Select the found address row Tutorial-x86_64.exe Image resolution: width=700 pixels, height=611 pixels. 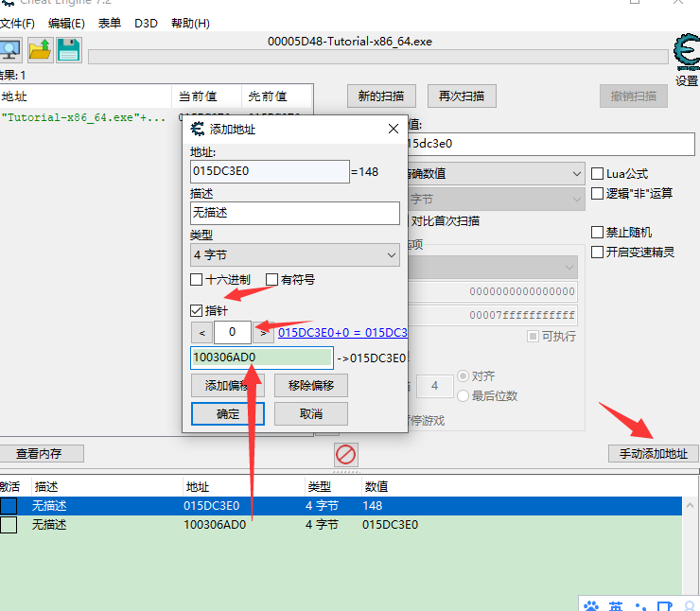(x=84, y=117)
